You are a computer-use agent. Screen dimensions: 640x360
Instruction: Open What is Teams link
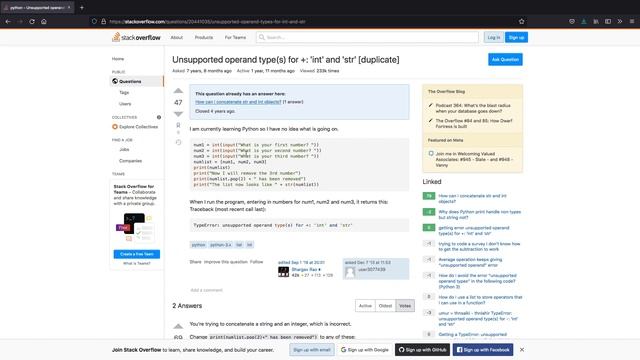point(137,264)
